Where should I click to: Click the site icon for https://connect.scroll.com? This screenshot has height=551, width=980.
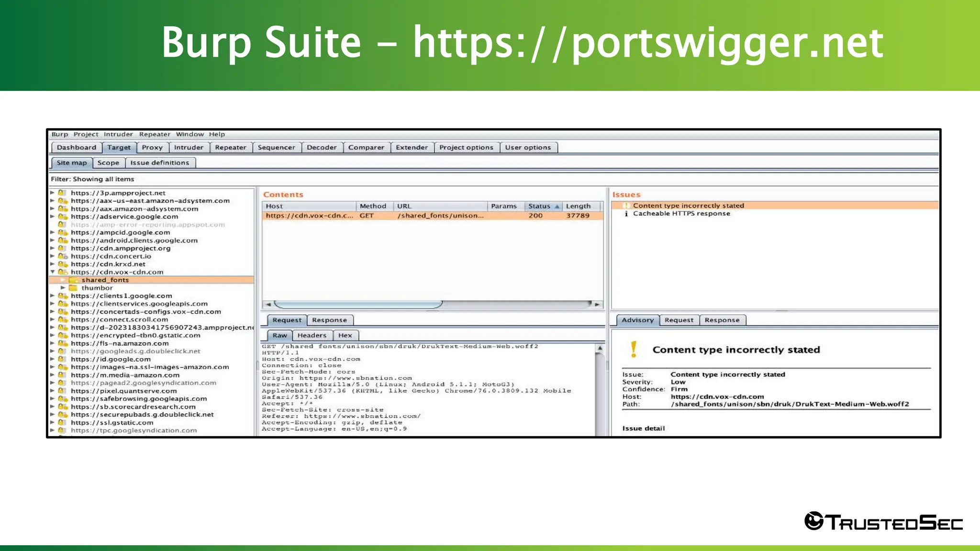click(62, 320)
